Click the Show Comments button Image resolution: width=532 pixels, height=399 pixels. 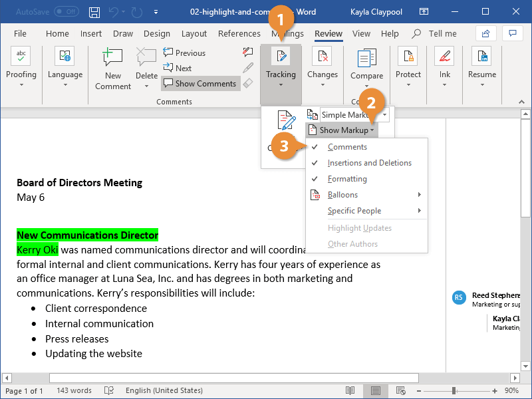click(x=200, y=84)
